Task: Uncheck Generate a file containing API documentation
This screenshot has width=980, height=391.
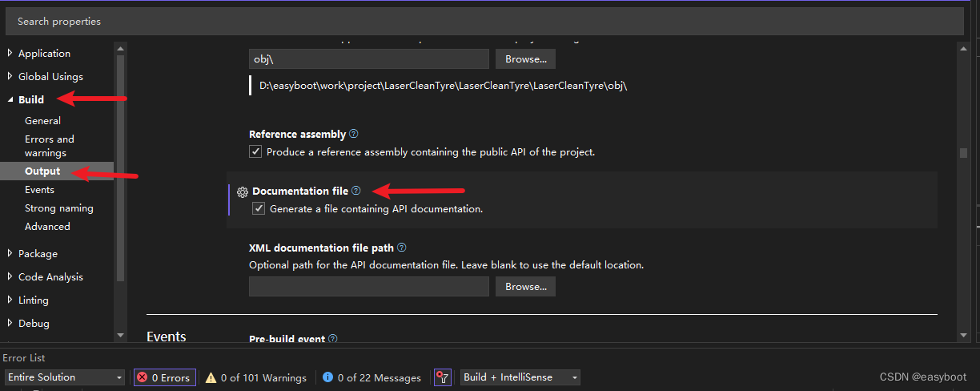Action: point(259,208)
